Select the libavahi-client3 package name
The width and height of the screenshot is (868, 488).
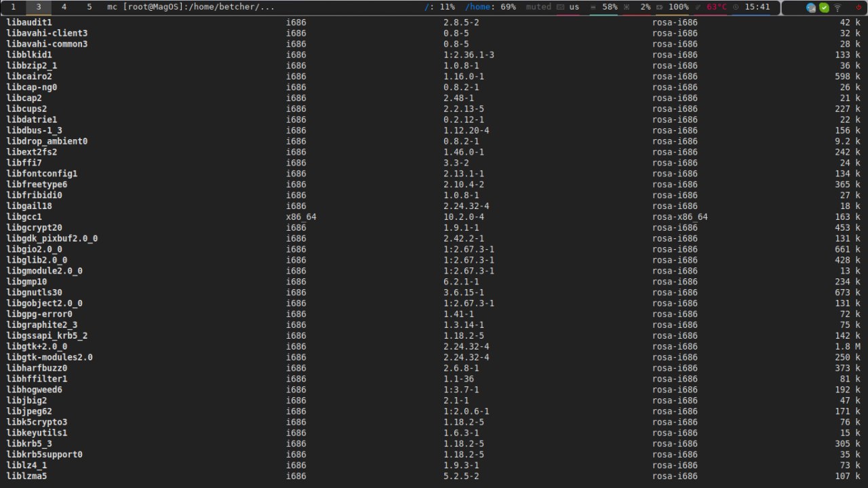point(47,33)
